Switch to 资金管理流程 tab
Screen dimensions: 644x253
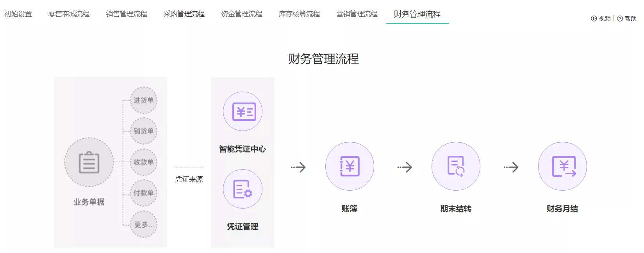tap(242, 14)
